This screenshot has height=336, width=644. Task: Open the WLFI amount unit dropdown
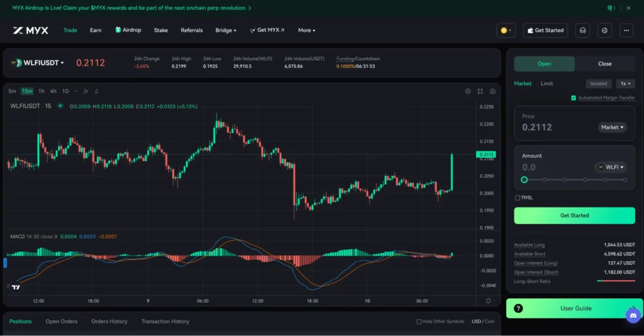click(611, 167)
